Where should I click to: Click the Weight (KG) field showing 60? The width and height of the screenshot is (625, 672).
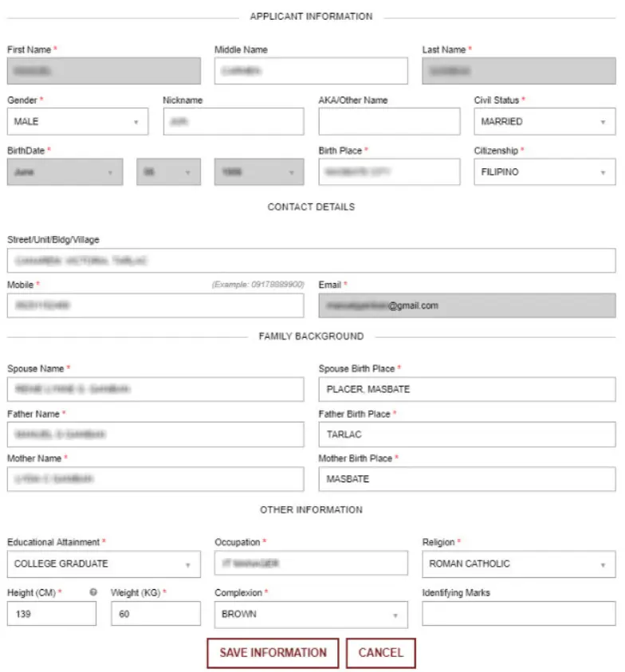click(155, 614)
